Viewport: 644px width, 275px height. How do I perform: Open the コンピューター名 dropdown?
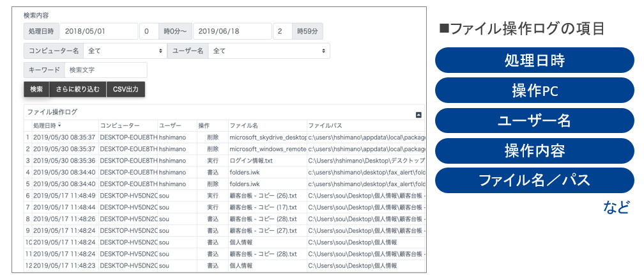coord(125,51)
